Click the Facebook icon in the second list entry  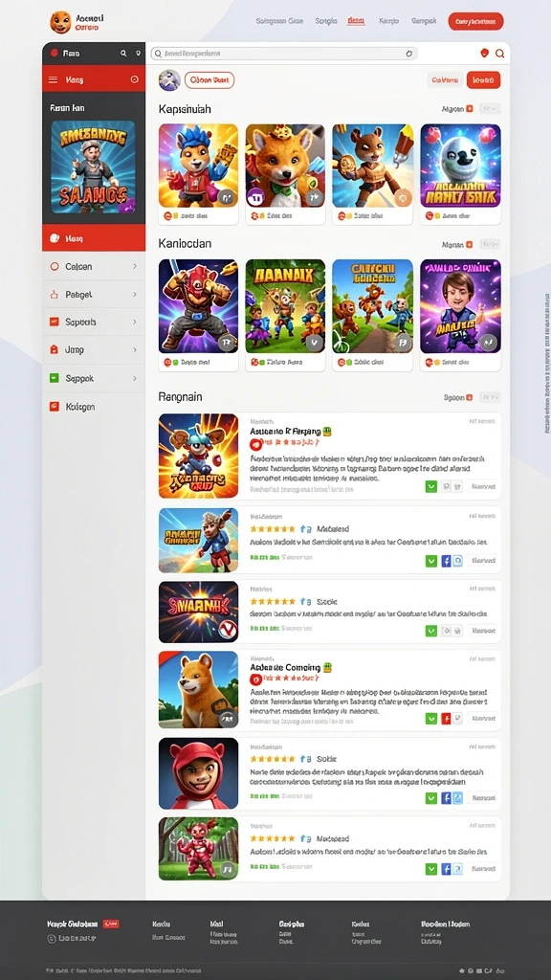(446, 561)
